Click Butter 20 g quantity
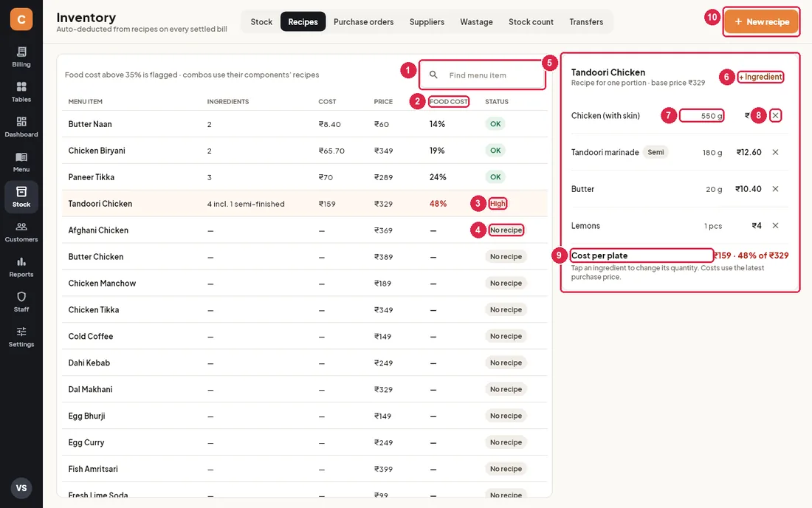This screenshot has width=812, height=508. point(714,189)
